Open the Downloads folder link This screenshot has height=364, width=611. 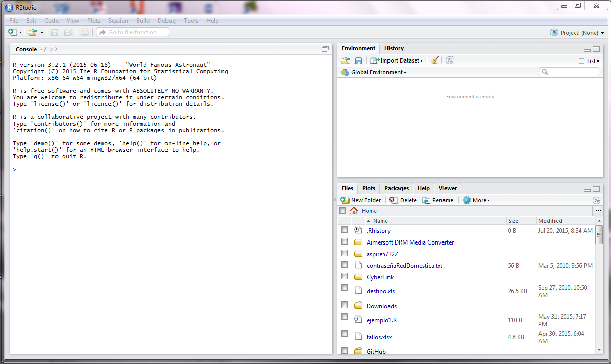click(381, 306)
